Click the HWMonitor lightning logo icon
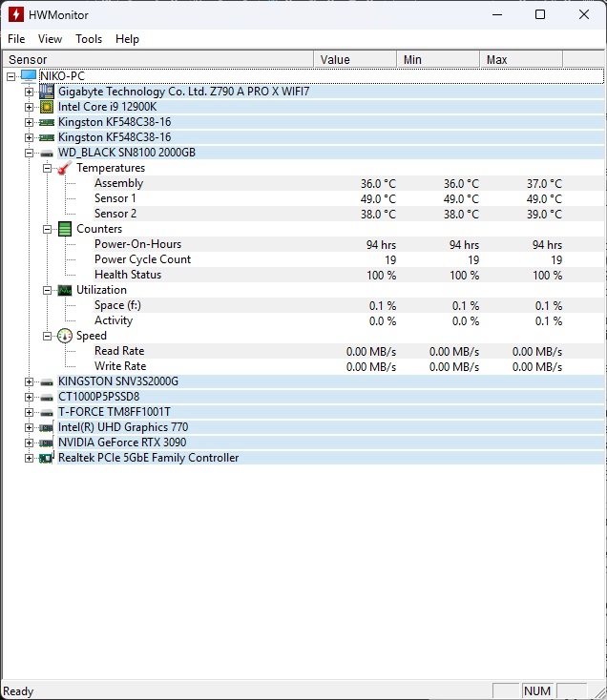Image resolution: width=607 pixels, height=700 pixels. 16,14
